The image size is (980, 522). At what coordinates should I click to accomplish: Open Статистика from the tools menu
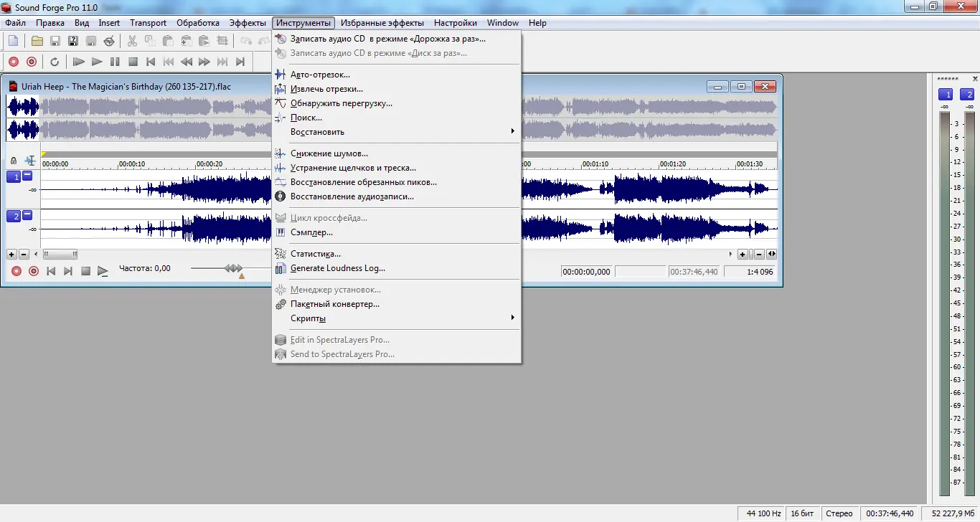tap(397, 254)
